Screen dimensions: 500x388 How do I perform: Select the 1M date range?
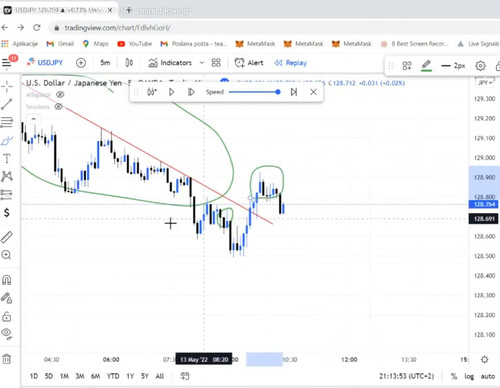coord(64,376)
